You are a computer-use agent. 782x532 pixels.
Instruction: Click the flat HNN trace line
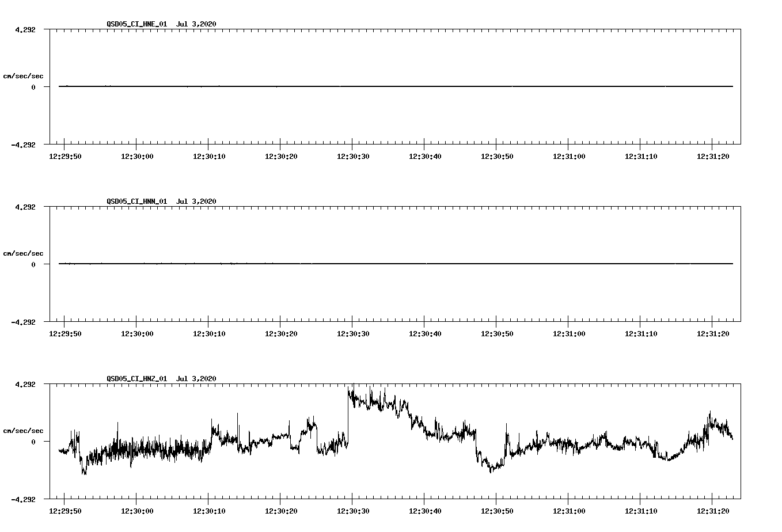point(396,264)
